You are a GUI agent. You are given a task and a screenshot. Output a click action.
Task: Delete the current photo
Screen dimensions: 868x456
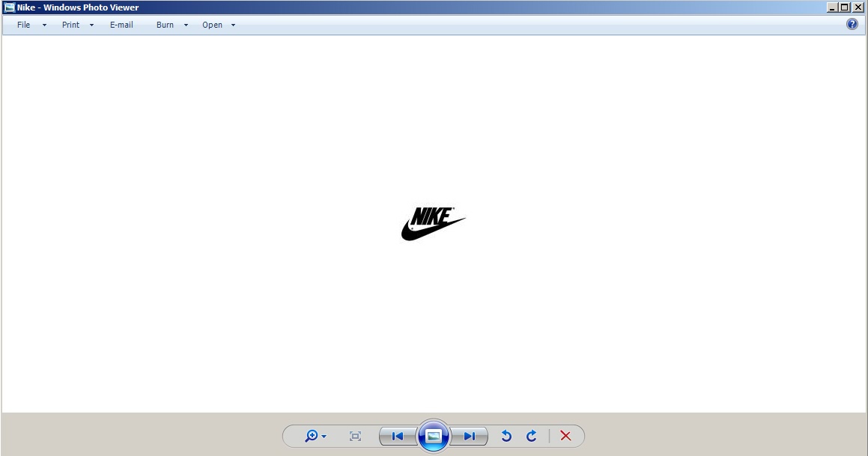[x=565, y=436]
